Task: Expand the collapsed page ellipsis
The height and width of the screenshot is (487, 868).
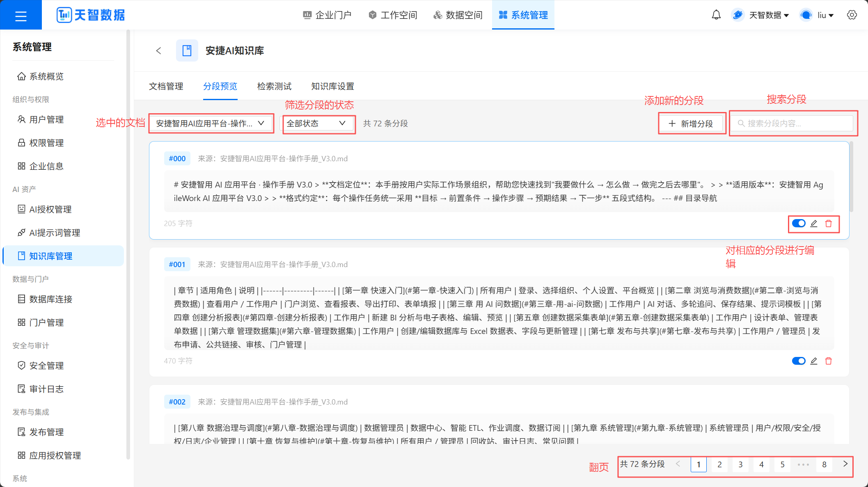Action: 803,465
